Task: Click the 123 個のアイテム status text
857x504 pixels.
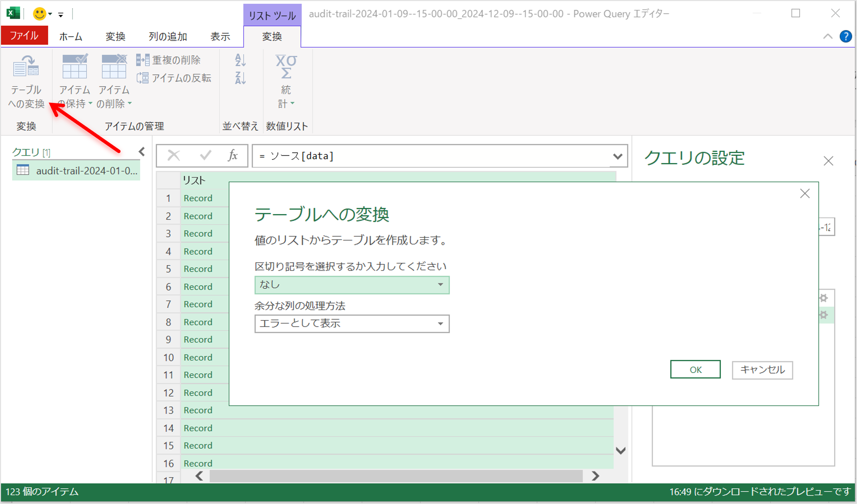Action: pos(42,492)
